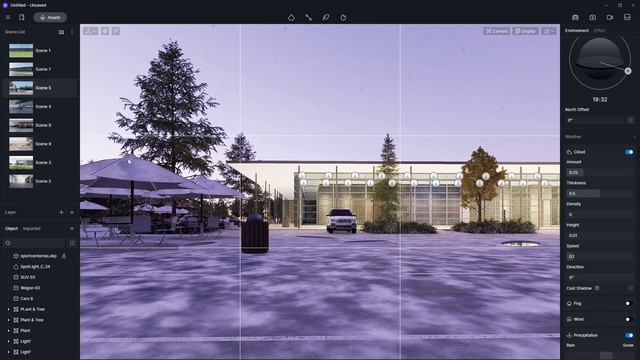The width and height of the screenshot is (640, 360).
Task: Enable the Cast Shadow checkbox
Action: pos(631,288)
